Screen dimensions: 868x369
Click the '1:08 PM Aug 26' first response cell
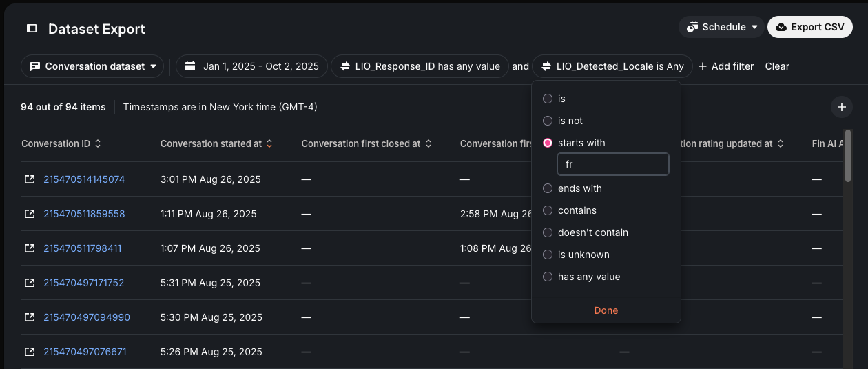[x=495, y=248]
